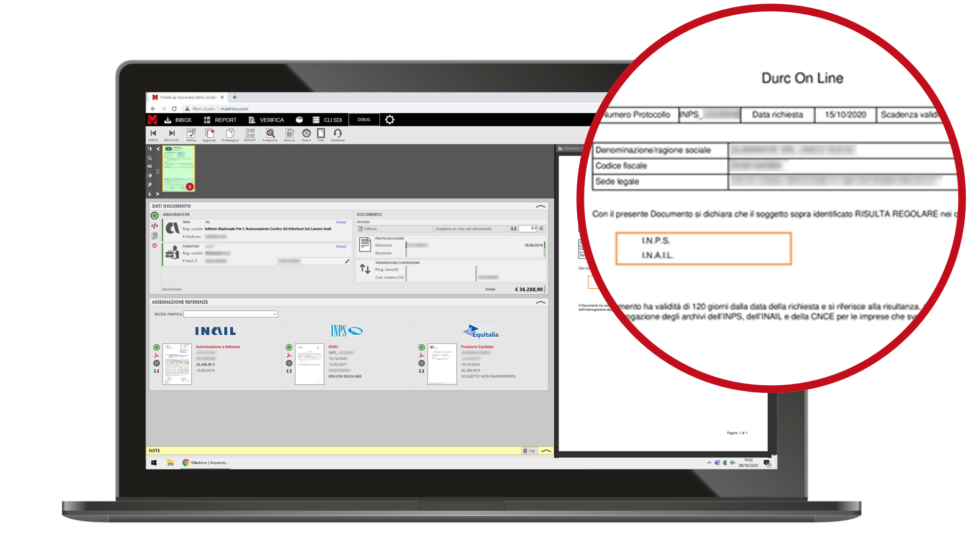Click the Verifica toolbar icon

191,135
